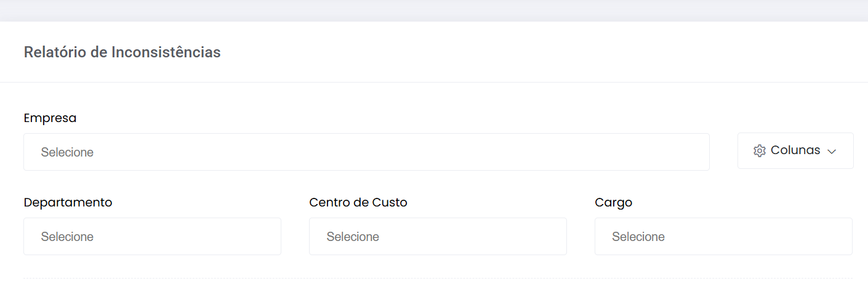This screenshot has width=868, height=294.
Task: Click the Selecione placeholder under Cargo
Action: 638,237
